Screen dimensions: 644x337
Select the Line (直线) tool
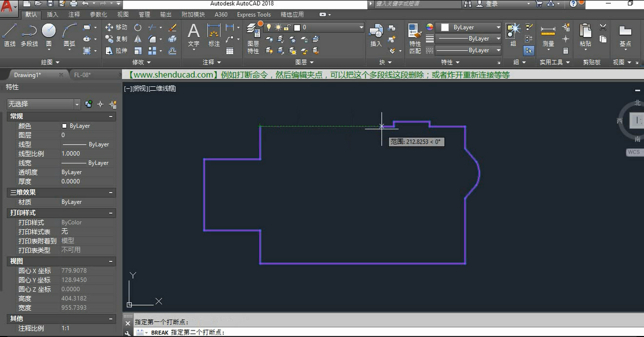pos(10,35)
